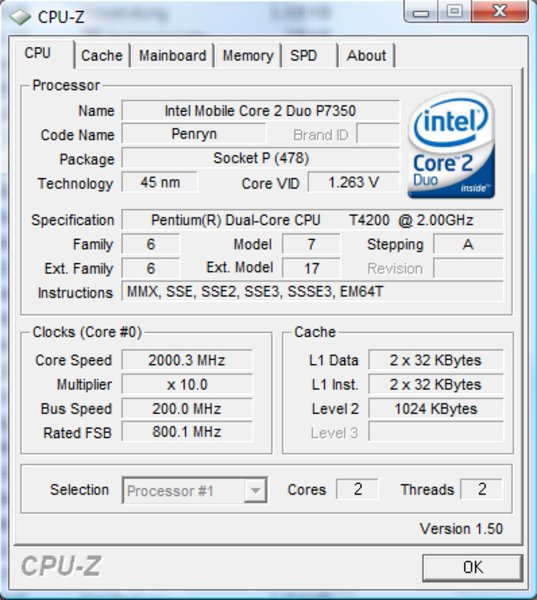Open the Mainboard tab
This screenshot has height=600, width=537.
(x=172, y=56)
